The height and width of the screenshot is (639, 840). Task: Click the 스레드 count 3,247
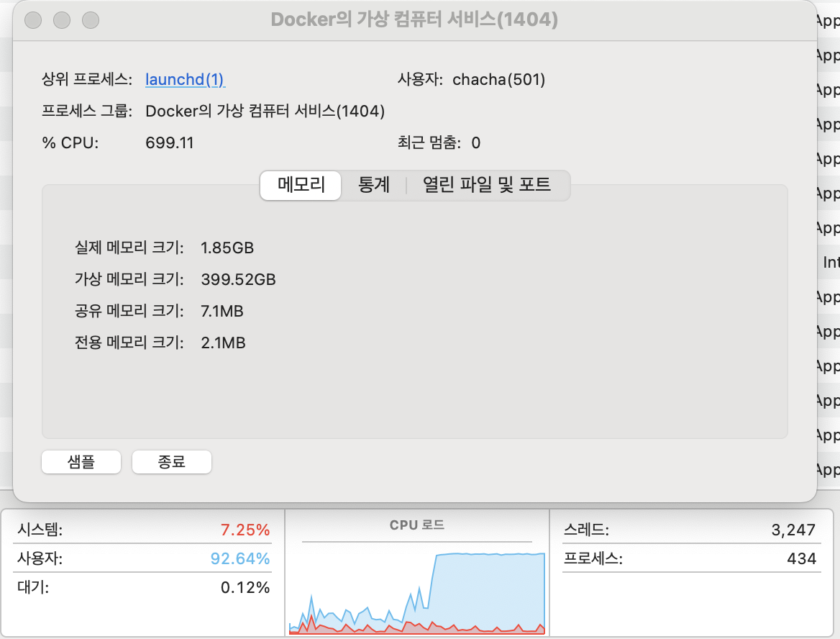pos(793,530)
